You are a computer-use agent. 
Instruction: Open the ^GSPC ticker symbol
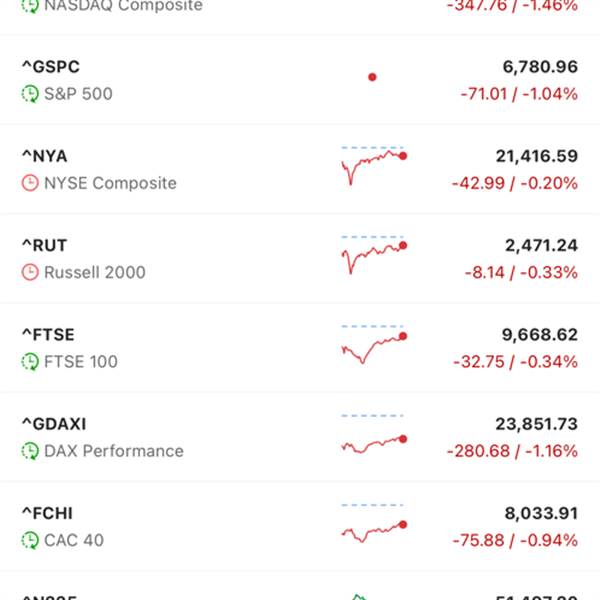point(50,67)
